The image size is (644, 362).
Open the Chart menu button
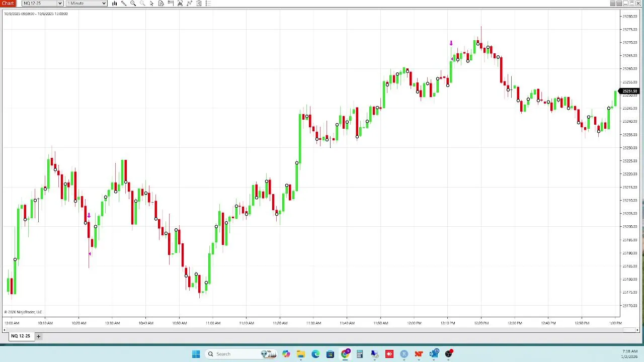pos(8,4)
